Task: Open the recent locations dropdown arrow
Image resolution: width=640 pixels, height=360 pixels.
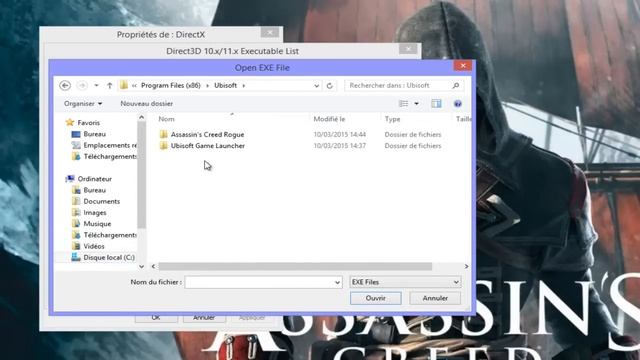Action: (x=96, y=85)
